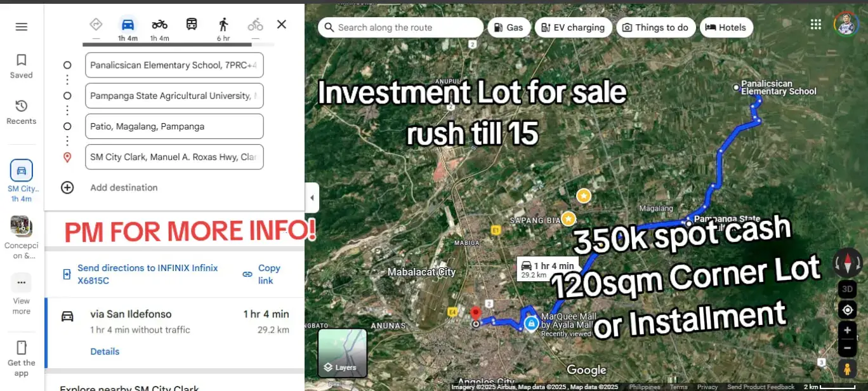Collapse the side panel arrow

(x=312, y=197)
